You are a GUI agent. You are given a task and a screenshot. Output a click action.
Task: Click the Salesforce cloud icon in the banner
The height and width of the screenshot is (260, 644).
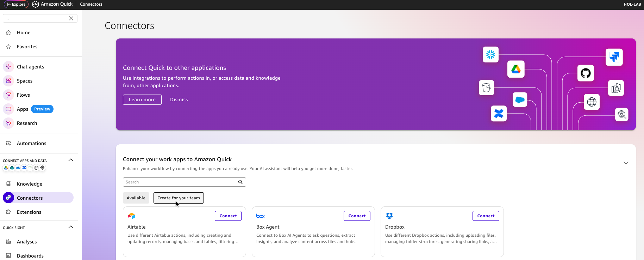(520, 100)
